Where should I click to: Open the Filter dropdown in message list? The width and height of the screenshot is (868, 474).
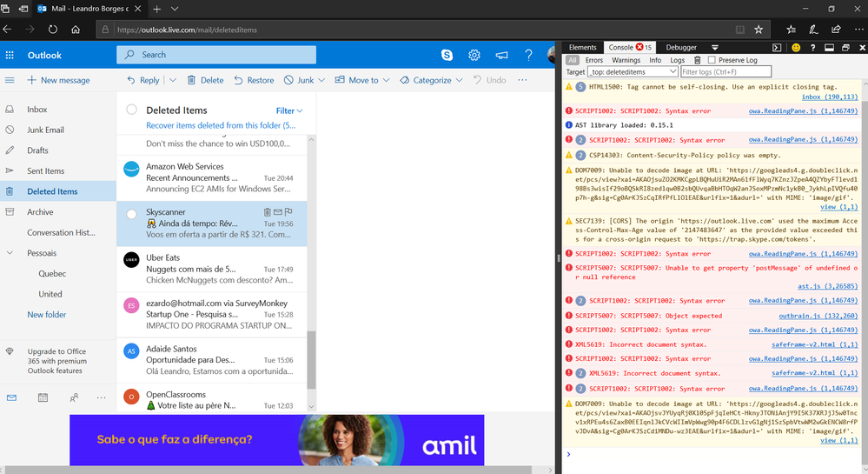[289, 110]
